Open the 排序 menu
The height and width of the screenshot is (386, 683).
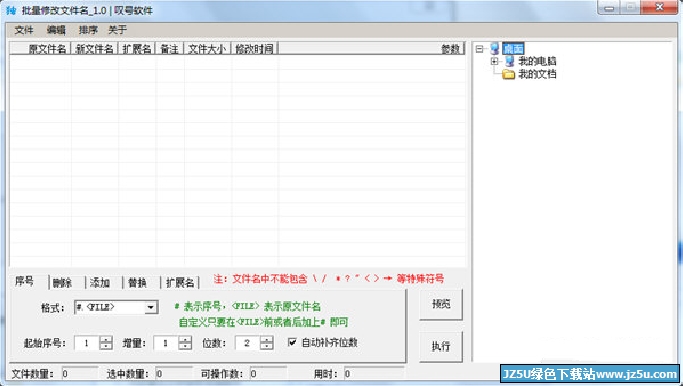pos(88,30)
